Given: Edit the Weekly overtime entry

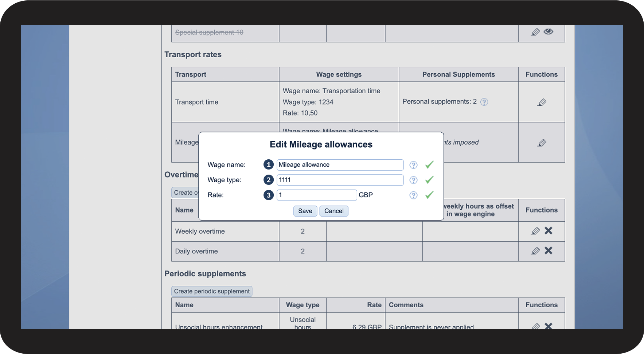Looking at the screenshot, I should (x=535, y=231).
